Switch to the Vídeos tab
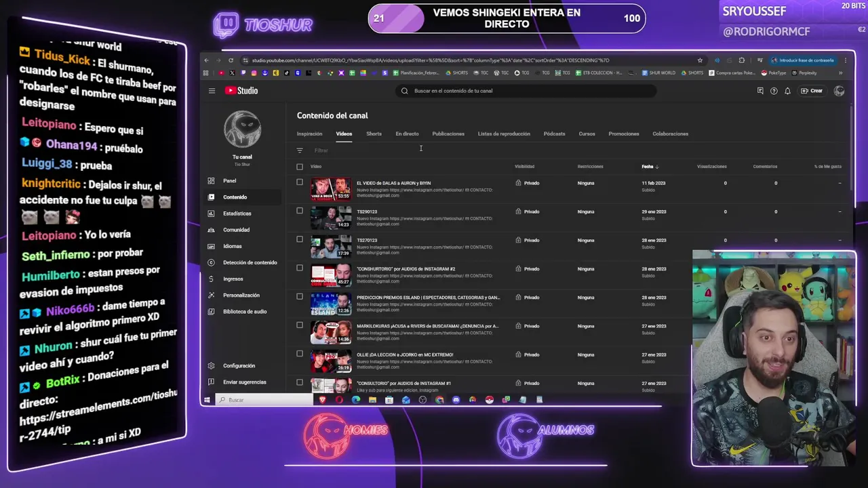The height and width of the screenshot is (488, 868). (x=344, y=134)
